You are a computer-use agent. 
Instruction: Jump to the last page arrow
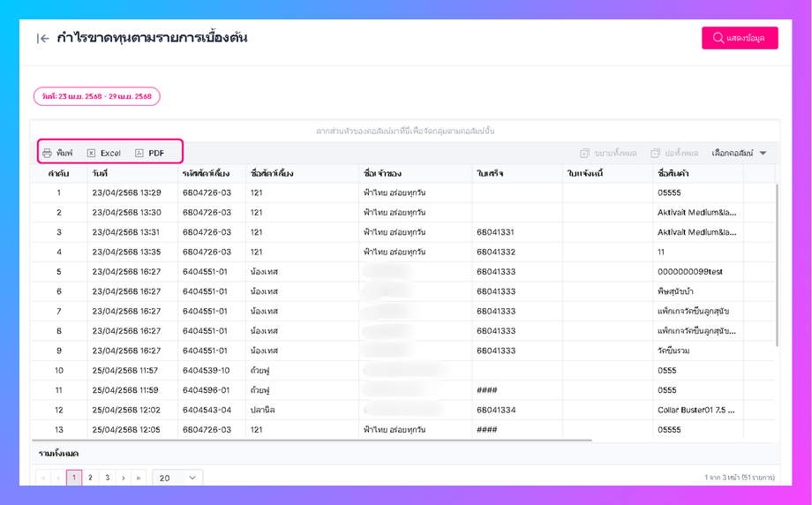tap(139, 478)
